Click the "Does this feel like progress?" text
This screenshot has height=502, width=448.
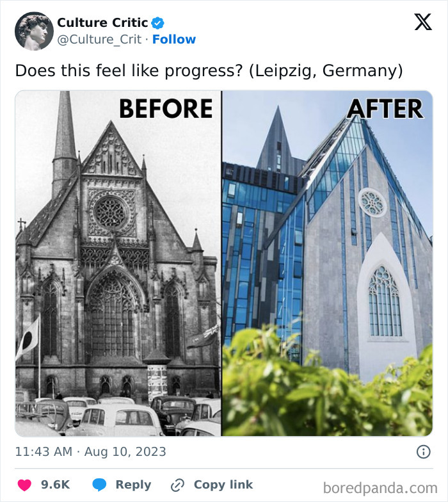coord(209,70)
